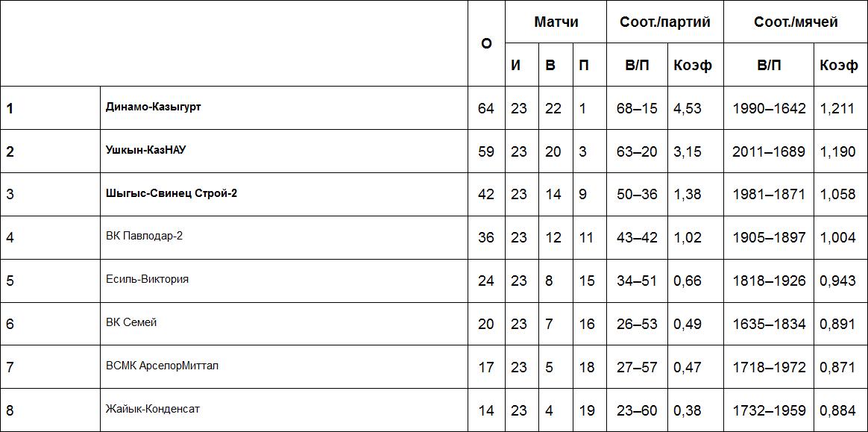Click the Соот./мячей column header

click(796, 22)
